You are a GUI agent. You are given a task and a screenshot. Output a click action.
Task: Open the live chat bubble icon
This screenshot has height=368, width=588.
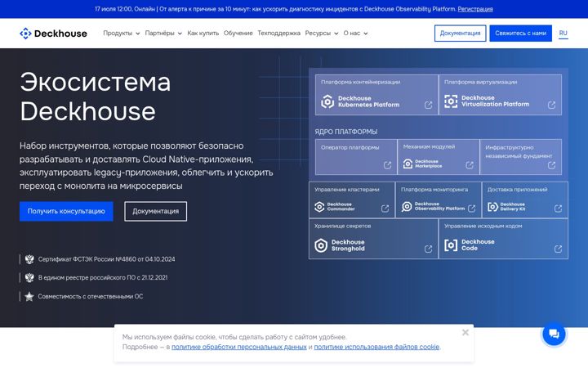point(554,334)
